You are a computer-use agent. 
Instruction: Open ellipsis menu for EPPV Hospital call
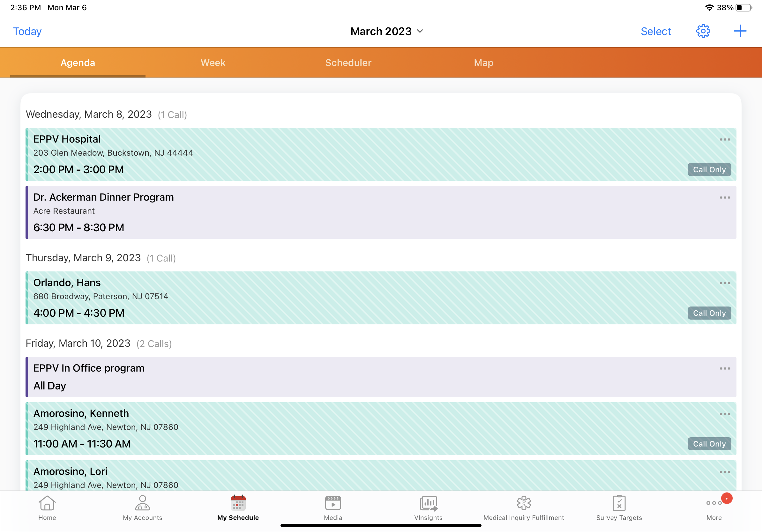coord(724,140)
